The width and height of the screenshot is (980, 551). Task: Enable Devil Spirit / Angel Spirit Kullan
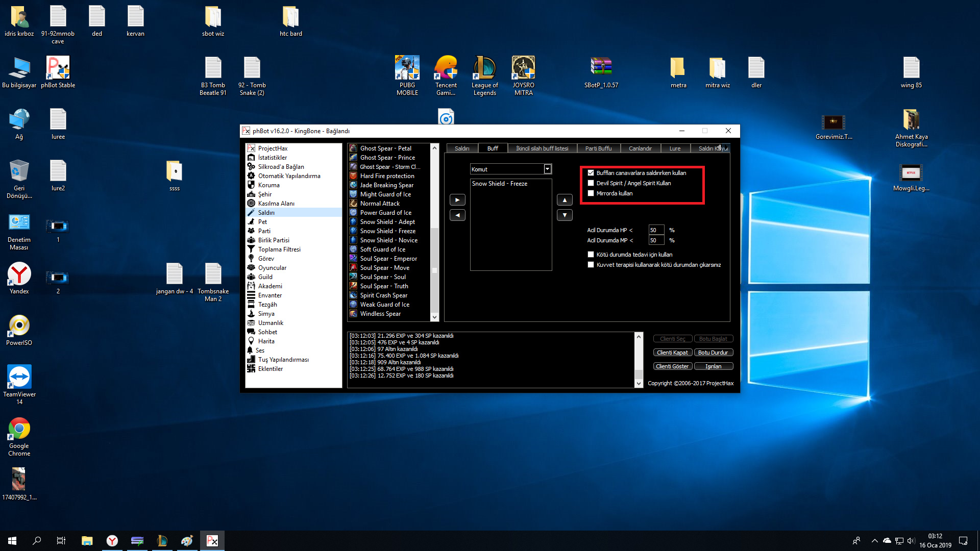[x=591, y=183]
